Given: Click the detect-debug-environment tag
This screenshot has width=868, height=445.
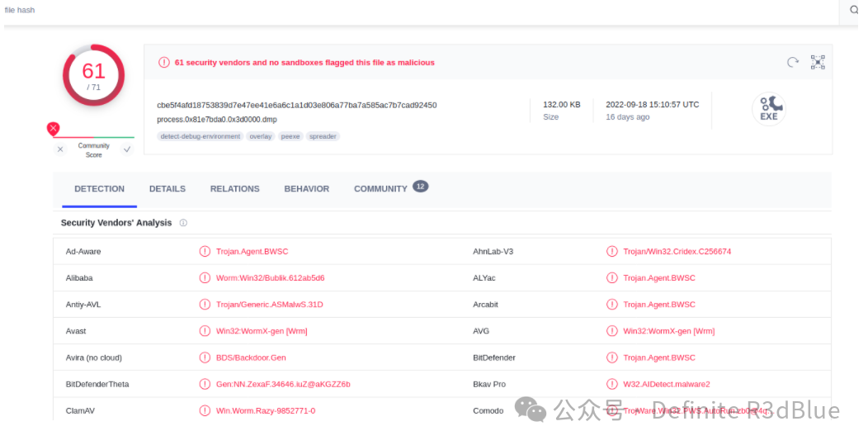Looking at the screenshot, I should pos(200,136).
